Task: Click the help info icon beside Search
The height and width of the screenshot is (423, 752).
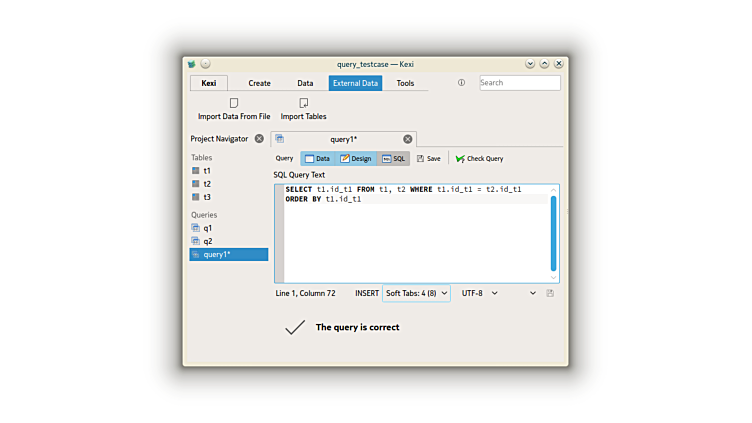Action: click(461, 83)
